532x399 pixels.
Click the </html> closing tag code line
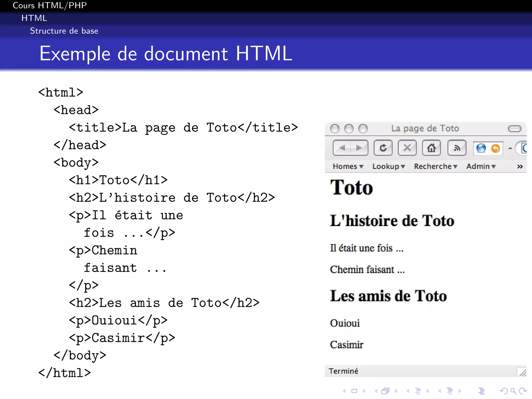pos(64,373)
